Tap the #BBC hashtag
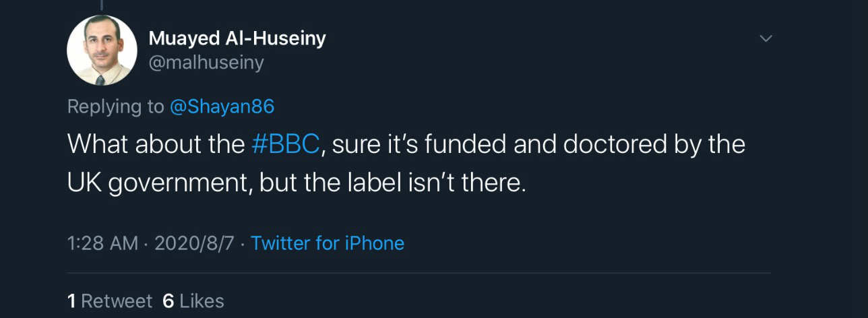 tap(284, 145)
